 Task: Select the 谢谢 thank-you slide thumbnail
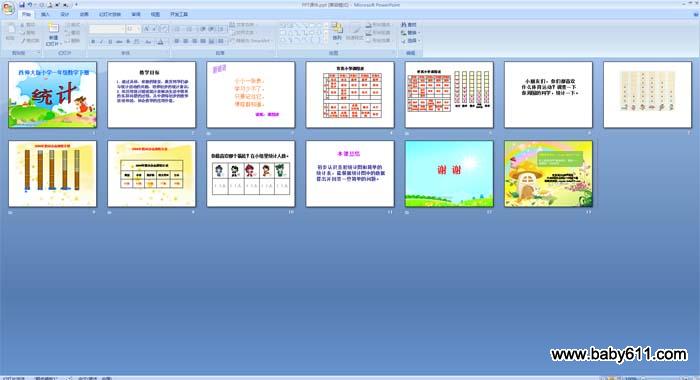point(449,174)
